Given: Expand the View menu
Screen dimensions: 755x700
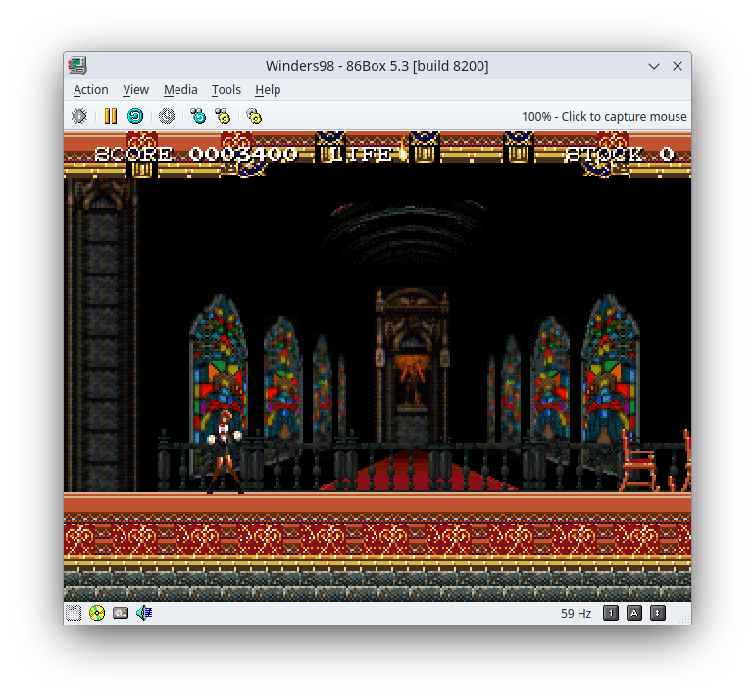Looking at the screenshot, I should pos(135,89).
